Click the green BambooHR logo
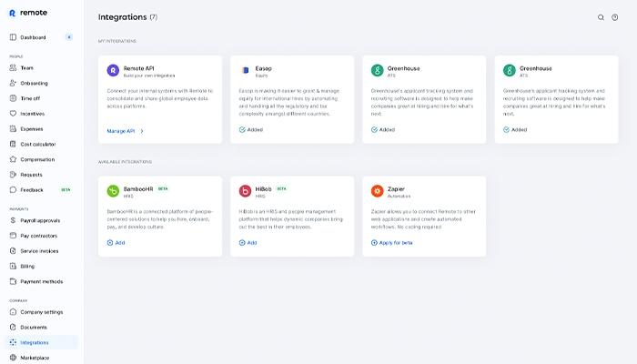The image size is (637, 364). pyautogui.click(x=113, y=191)
